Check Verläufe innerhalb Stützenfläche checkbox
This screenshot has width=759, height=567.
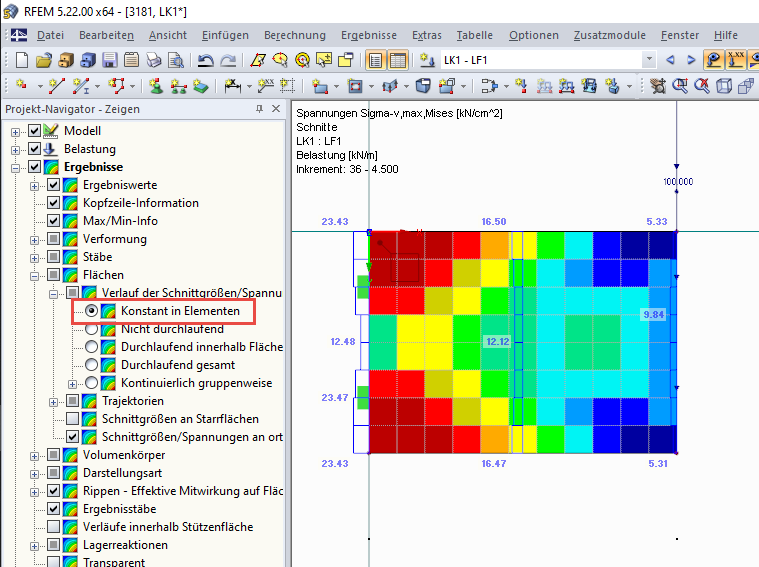(x=54, y=527)
